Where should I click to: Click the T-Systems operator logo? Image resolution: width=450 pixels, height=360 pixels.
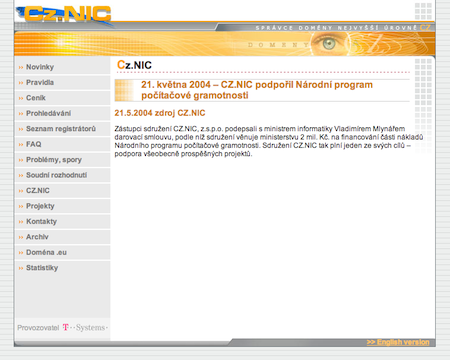point(85,328)
